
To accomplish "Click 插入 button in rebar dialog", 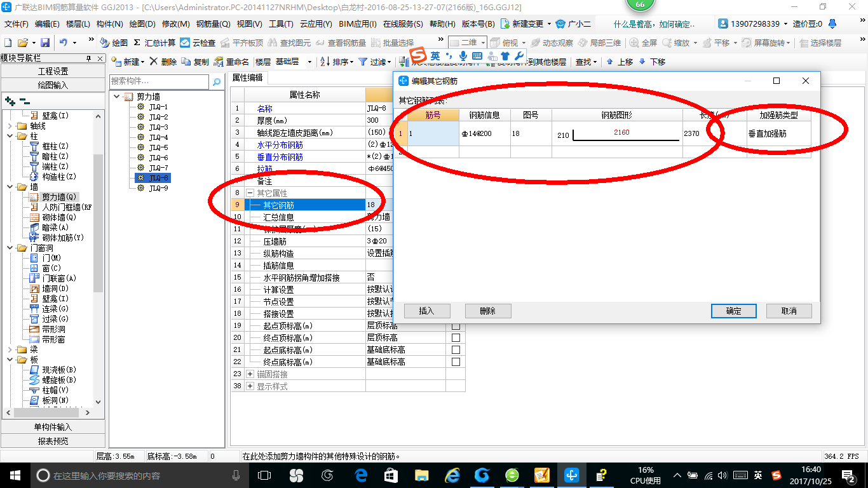I will pyautogui.click(x=427, y=311).
